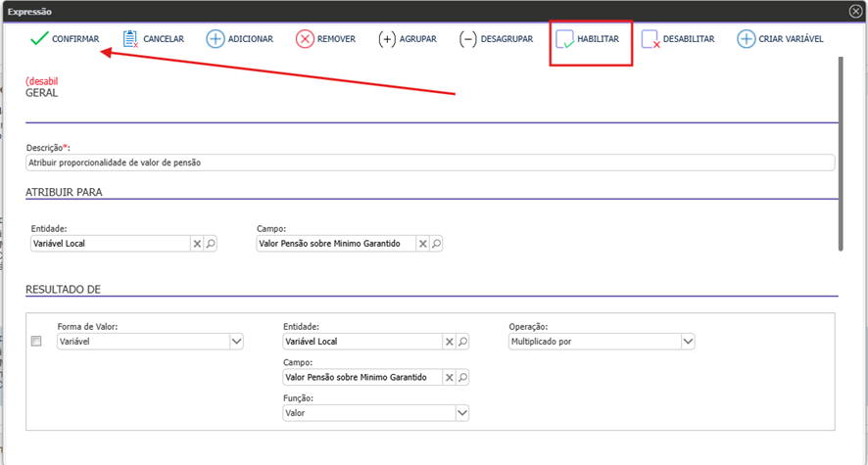868x465 pixels.
Task: Clear the Atribuir Para Entidade field
Action: coord(196,243)
